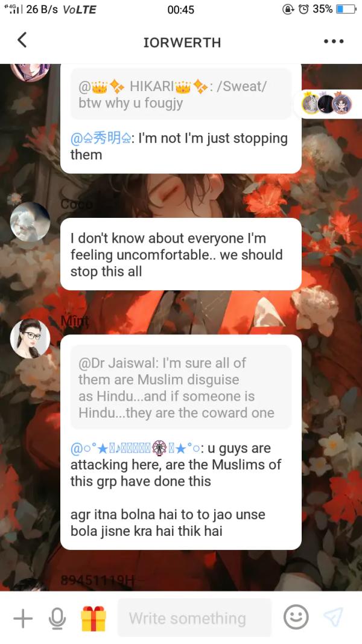The width and height of the screenshot is (362, 644).
Task: Open the gift box icon
Action: 94,618
